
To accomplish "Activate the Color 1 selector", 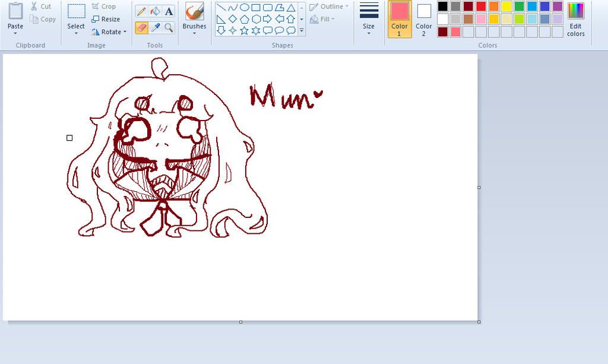I will pyautogui.click(x=400, y=19).
